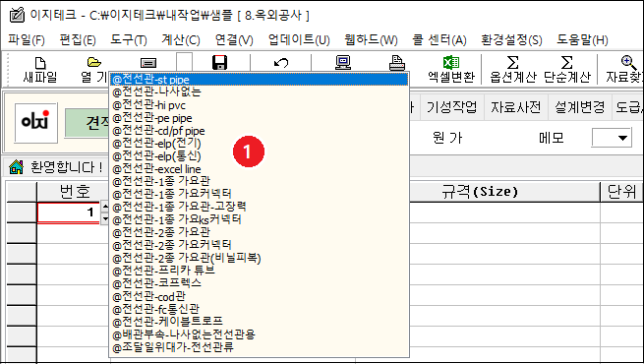Screen dimensions: 644x364
Task: Click the house icon beside 환영합니다
Action: 16,167
